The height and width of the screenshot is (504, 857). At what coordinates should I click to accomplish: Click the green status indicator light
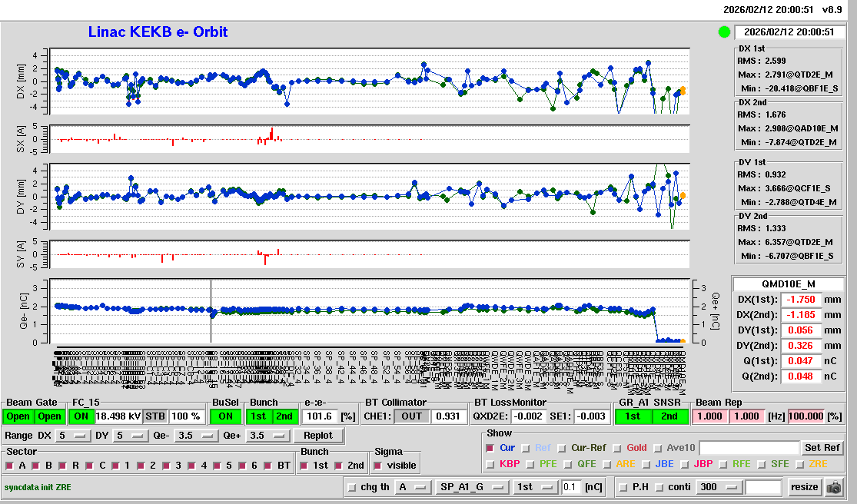724,32
